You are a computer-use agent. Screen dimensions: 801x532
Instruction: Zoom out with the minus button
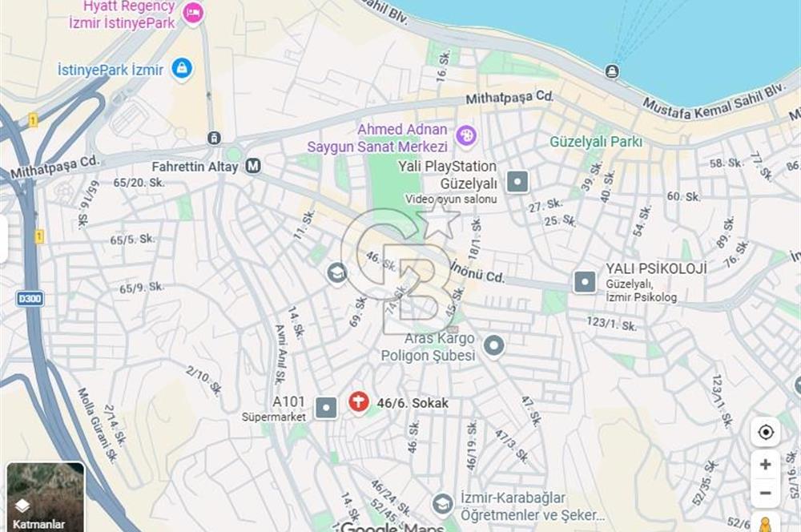[765, 494]
